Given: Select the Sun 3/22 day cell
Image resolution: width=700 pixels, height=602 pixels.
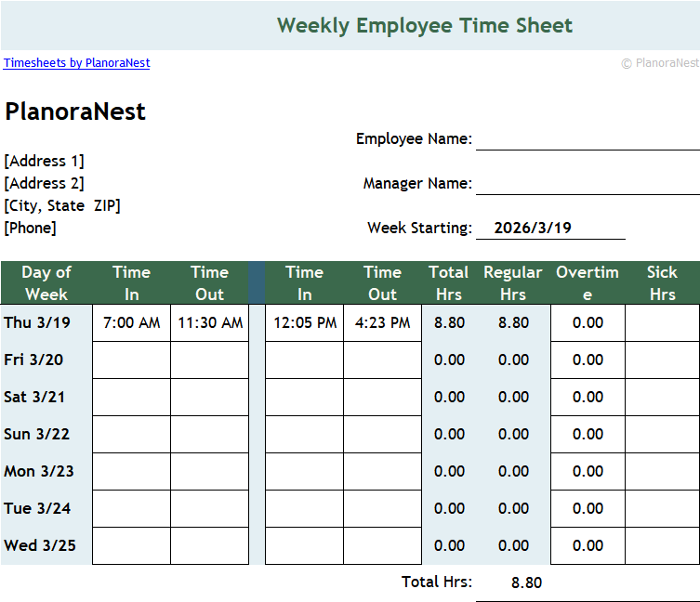Looking at the screenshot, I should 46,434.
